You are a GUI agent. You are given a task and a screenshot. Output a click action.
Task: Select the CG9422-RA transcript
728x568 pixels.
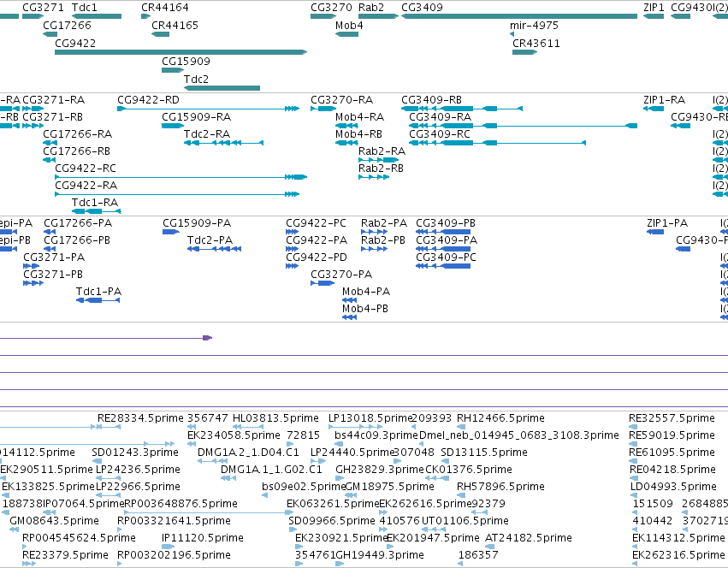coord(177,194)
